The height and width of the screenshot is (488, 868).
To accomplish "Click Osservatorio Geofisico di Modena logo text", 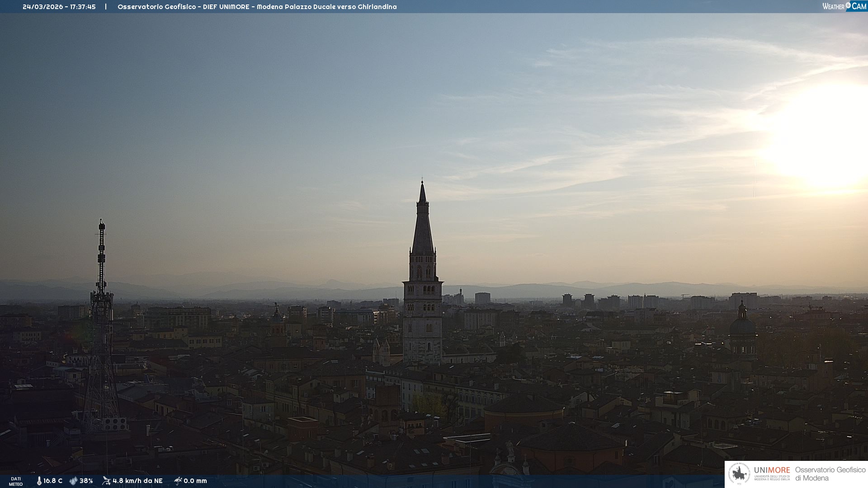I will (x=830, y=474).
